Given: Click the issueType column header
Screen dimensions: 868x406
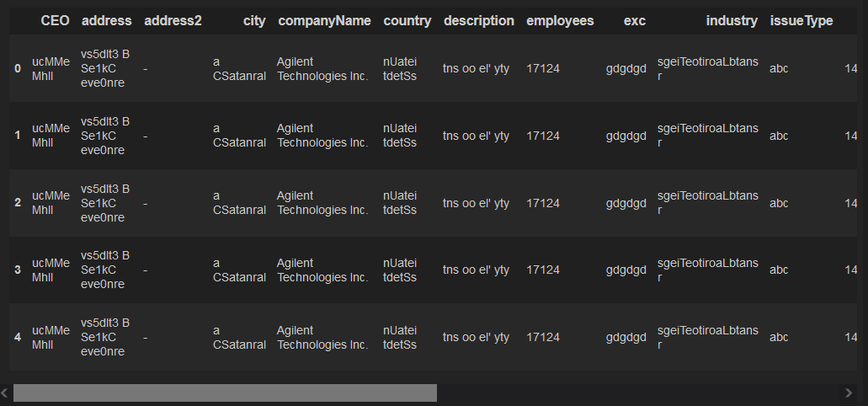Looking at the screenshot, I should tap(801, 21).
